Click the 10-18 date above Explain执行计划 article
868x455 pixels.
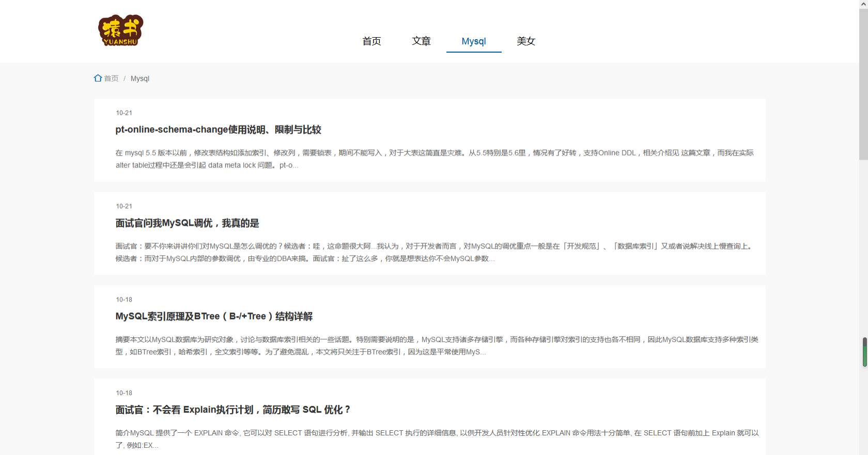(124, 393)
